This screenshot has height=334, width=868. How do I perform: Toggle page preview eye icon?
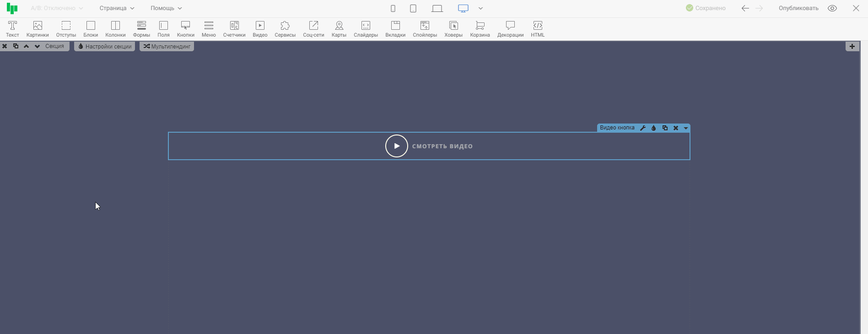tap(832, 8)
